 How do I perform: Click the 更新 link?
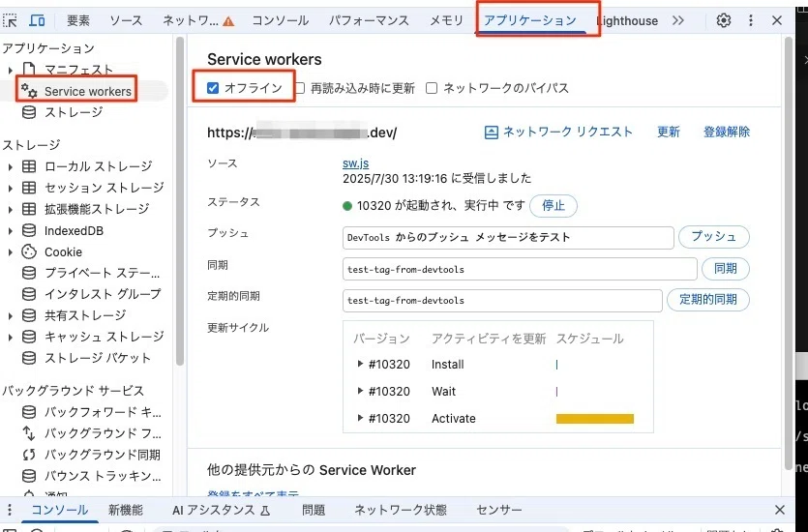click(669, 132)
